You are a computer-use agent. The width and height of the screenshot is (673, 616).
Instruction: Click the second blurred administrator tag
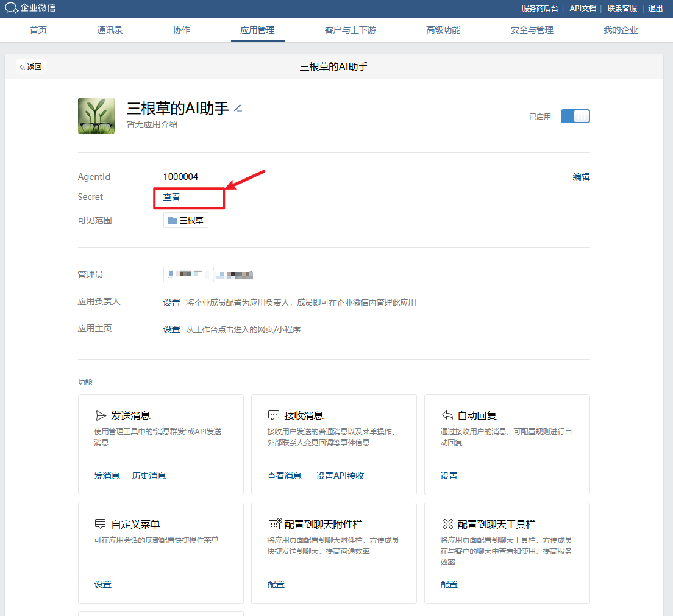click(x=235, y=274)
